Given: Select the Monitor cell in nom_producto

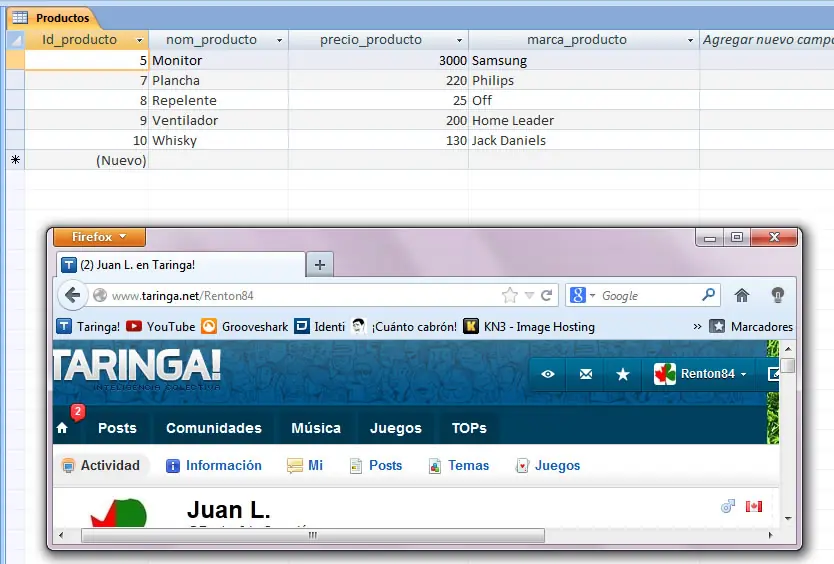Looking at the screenshot, I should [219, 61].
